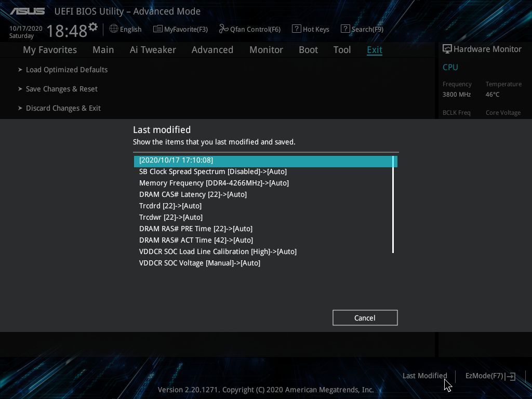The image size is (532, 399).
Task: Click the Hot Keys question mark icon
Action: [x=297, y=29]
